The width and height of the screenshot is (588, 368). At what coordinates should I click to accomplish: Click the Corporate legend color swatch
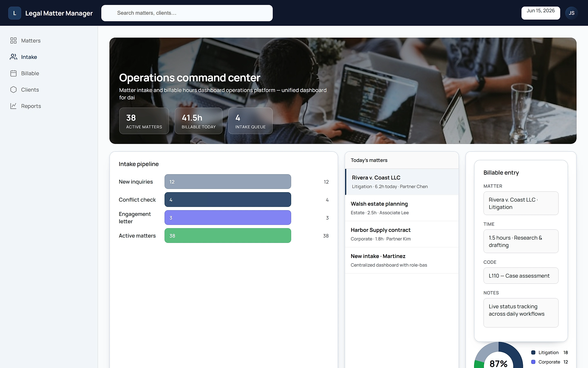tap(533, 362)
